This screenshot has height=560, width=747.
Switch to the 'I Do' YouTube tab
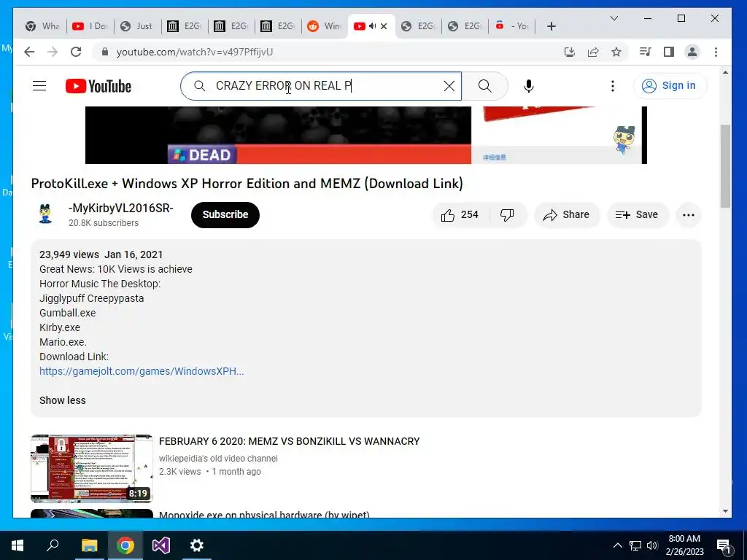click(90, 26)
